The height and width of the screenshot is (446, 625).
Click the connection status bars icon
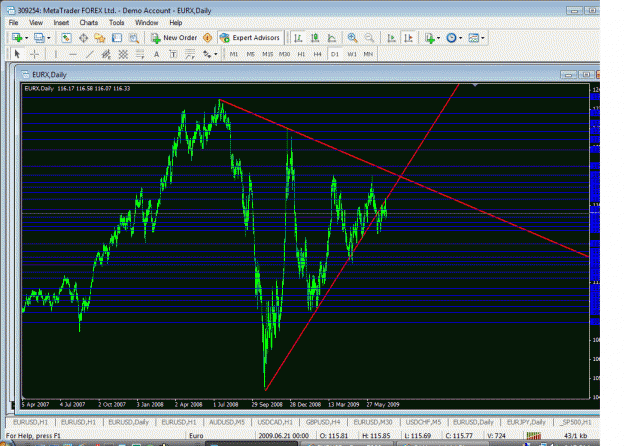point(533,436)
